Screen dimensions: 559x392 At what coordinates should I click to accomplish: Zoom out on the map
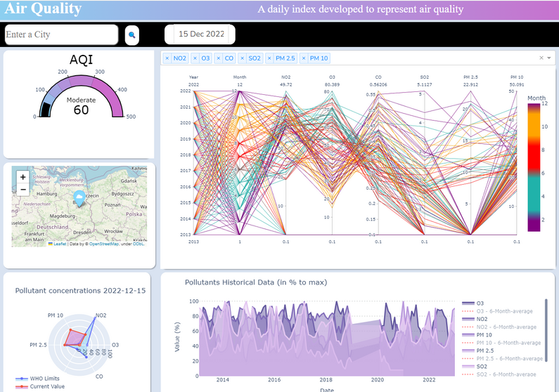click(x=23, y=189)
